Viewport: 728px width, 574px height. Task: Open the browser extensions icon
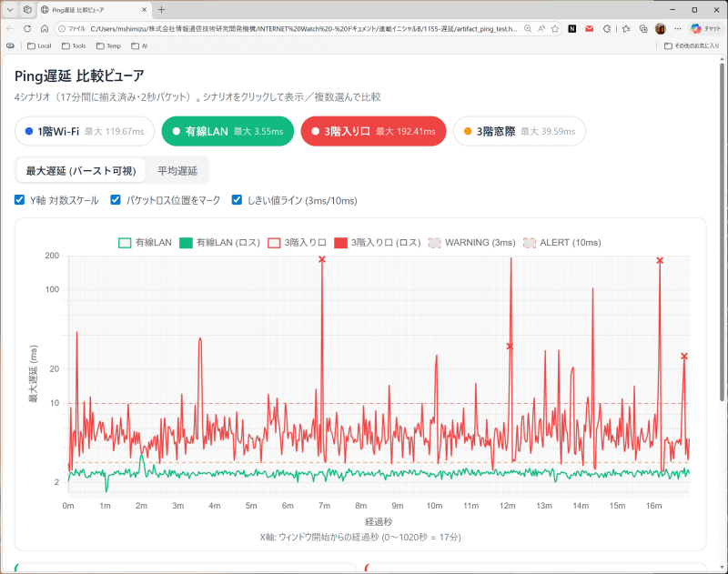607,29
